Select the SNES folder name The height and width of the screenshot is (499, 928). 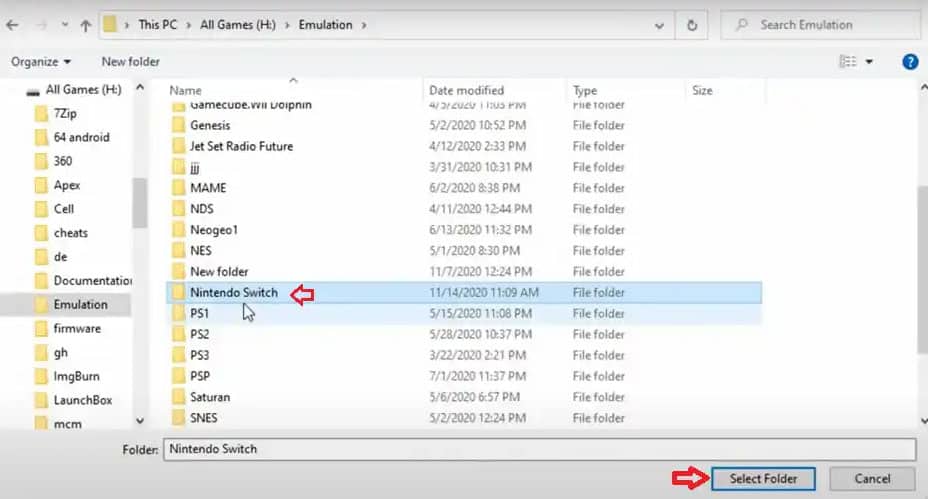[204, 418]
